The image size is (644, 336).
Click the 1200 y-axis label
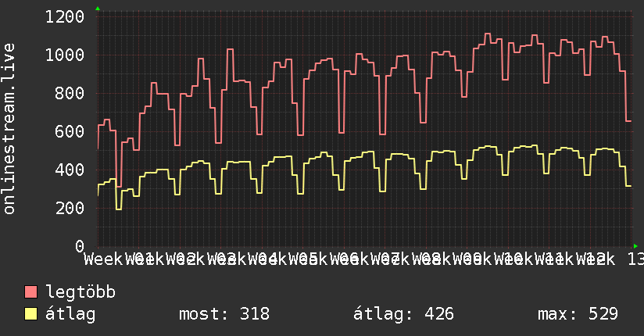coord(65,17)
